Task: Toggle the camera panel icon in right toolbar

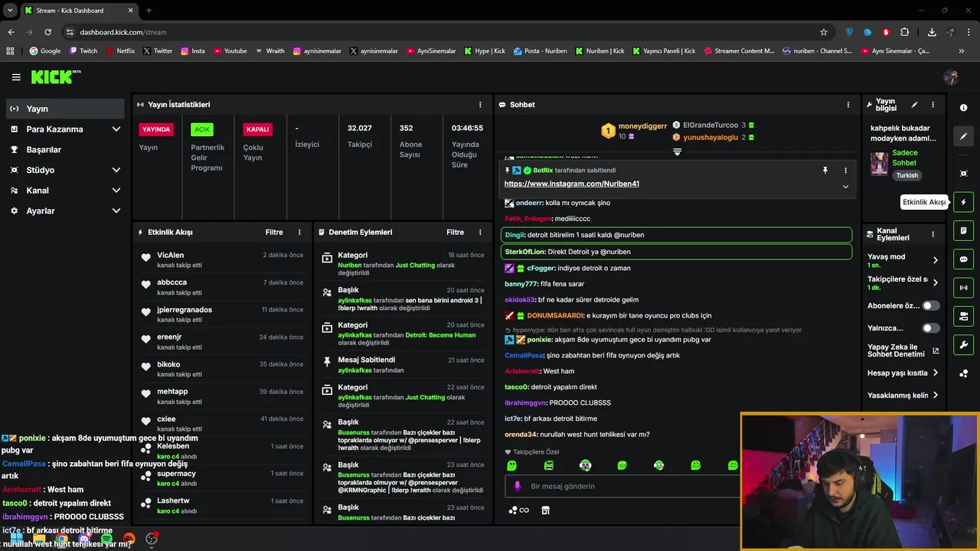Action: coord(963,316)
